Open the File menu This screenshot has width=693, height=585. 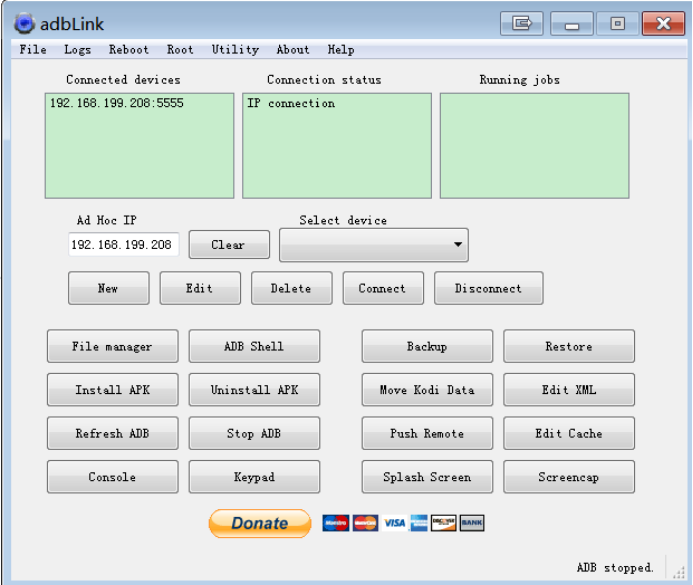pos(33,50)
